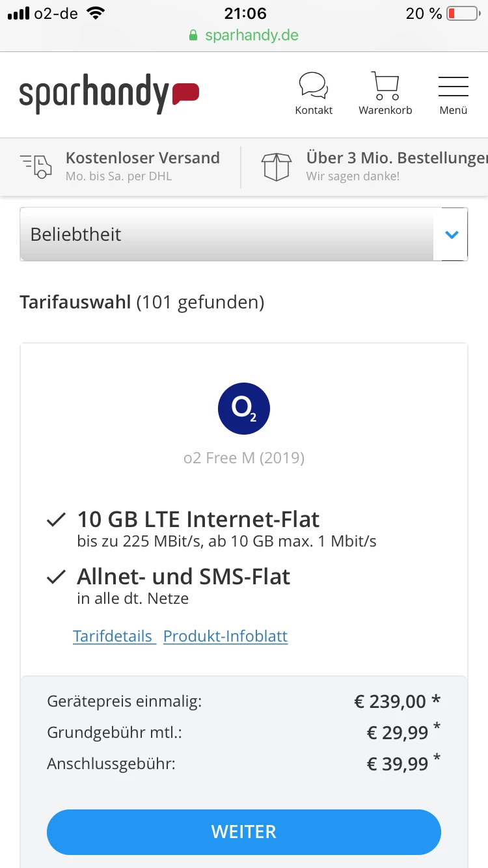Viewport: 488px width, 868px height.
Task: Open the hamburger Menü icon
Action: click(454, 87)
